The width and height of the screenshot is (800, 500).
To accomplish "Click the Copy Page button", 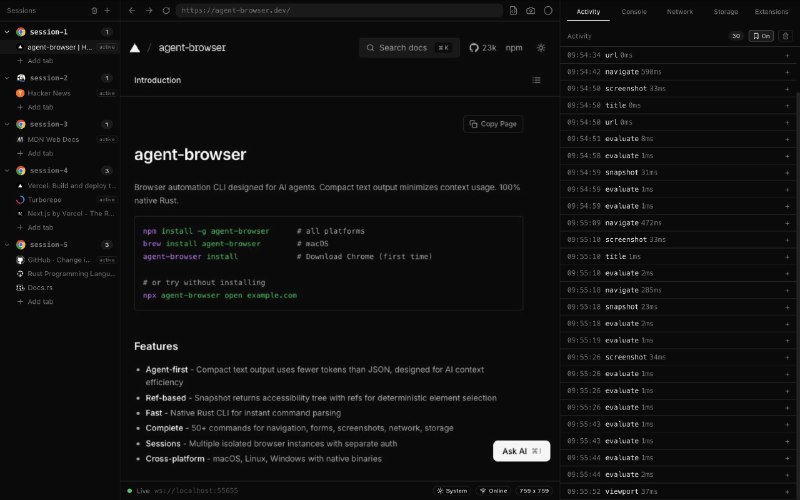I will click(493, 124).
